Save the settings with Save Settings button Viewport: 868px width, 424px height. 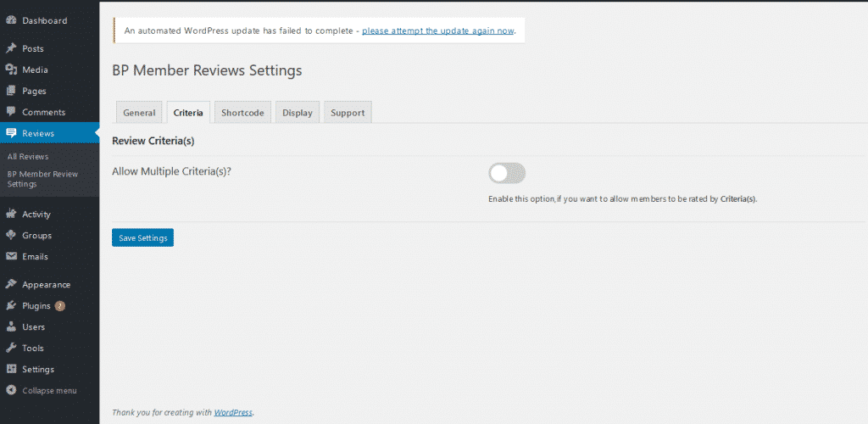(142, 237)
